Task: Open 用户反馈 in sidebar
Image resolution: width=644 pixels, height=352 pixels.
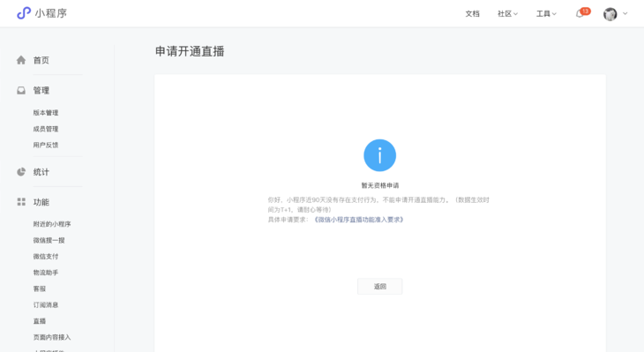Action: pos(46,145)
